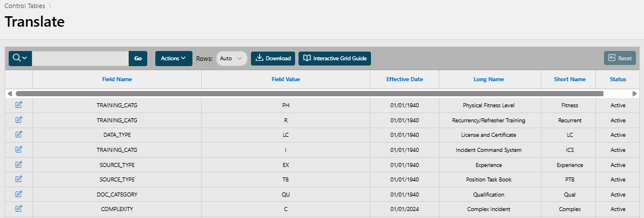Edit the Incident Command System row
The width and height of the screenshot is (644, 218).
click(19, 150)
